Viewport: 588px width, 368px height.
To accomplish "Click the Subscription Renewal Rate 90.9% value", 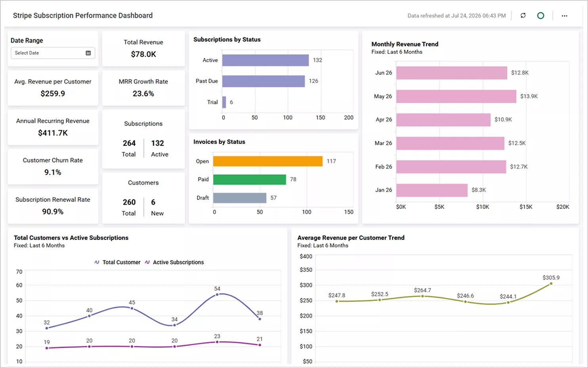I will 53,212.
